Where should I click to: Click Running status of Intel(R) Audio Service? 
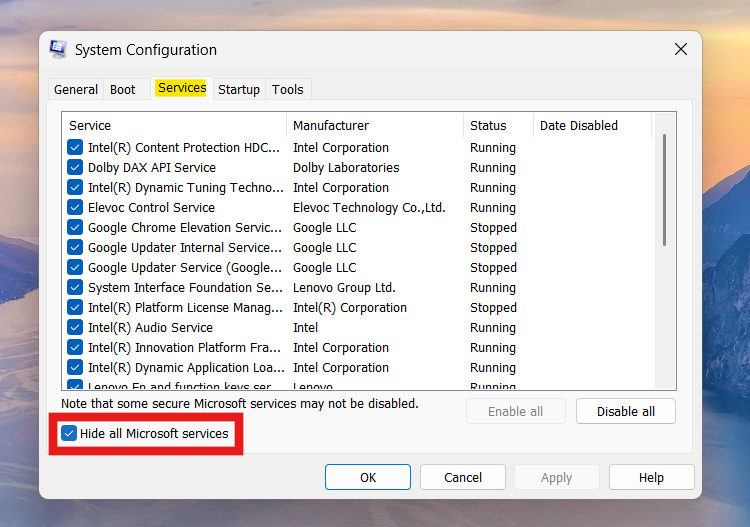pyautogui.click(x=493, y=328)
